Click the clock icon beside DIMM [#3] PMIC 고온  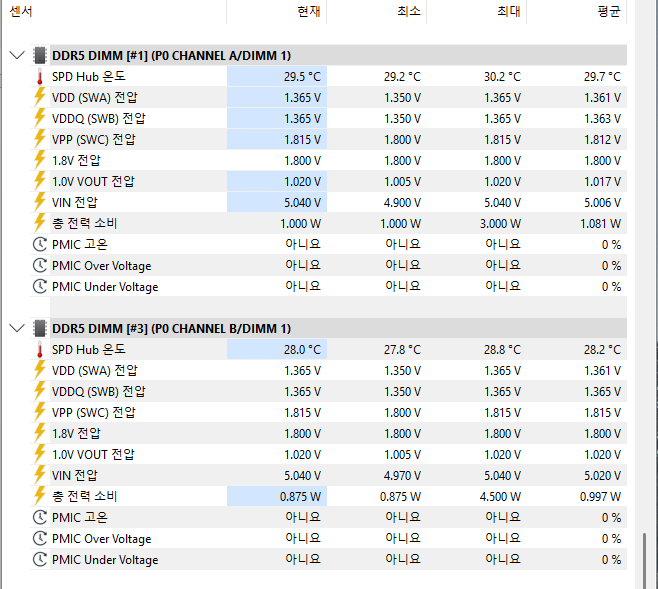tap(40, 517)
